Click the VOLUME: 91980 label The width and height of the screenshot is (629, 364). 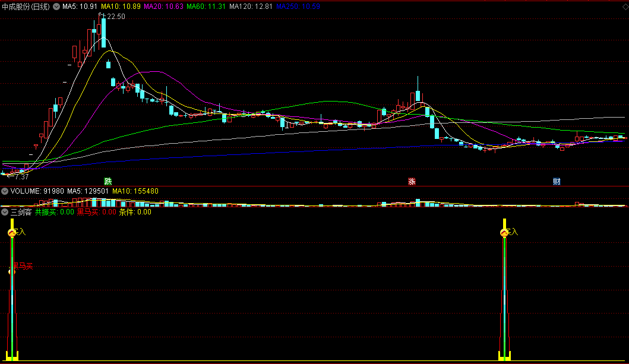click(37, 191)
